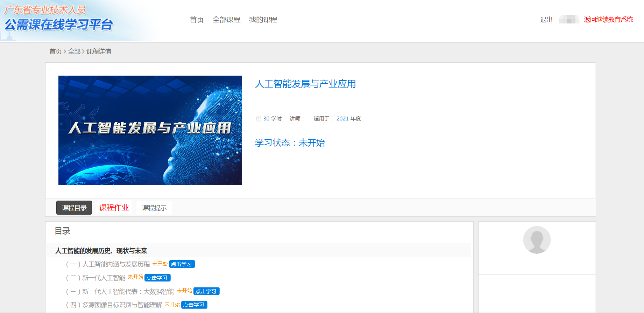Go to 全部课程 in the top navigation
644x313 pixels.
point(226,20)
